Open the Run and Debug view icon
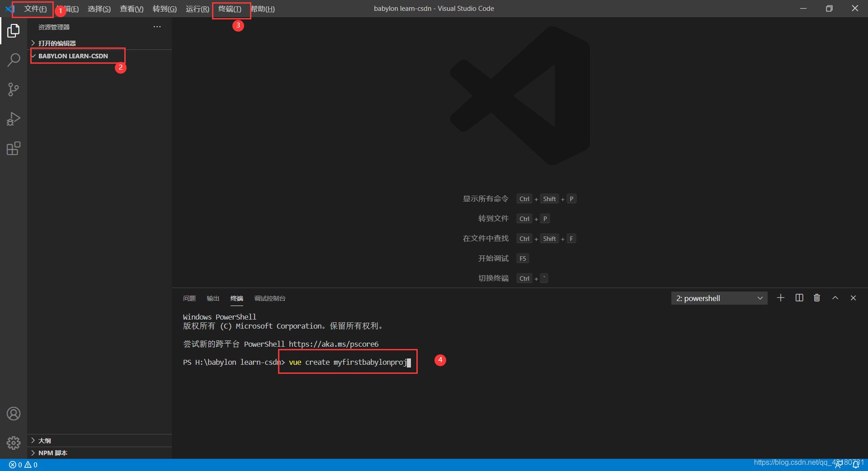Screen dimensions: 868x471 click(x=14, y=119)
